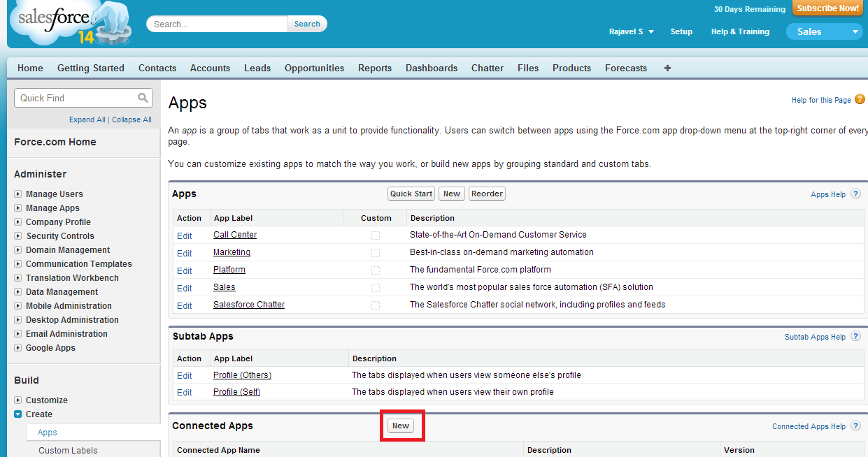The image size is (868, 457).
Task: Click the Subtab Apps Help question mark icon
Action: click(x=856, y=336)
